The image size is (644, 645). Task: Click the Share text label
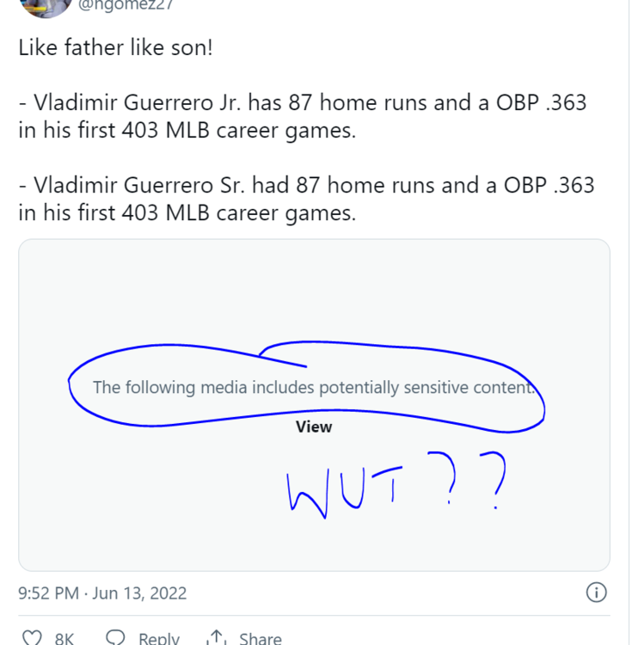tap(261, 639)
